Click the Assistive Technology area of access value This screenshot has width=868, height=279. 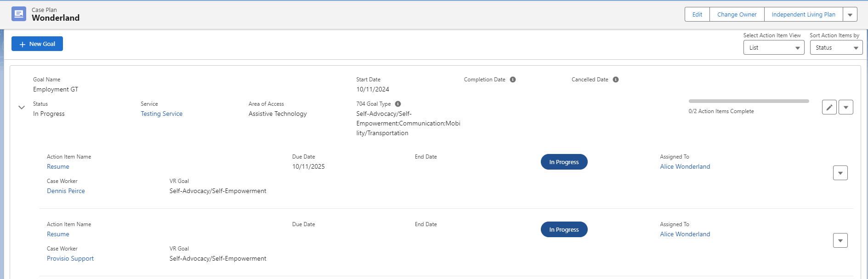tap(278, 114)
